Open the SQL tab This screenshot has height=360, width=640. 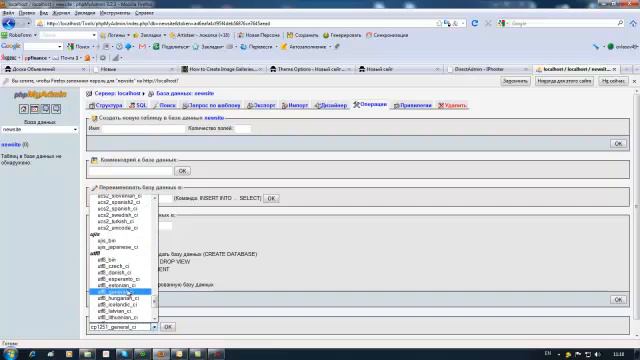(138, 106)
